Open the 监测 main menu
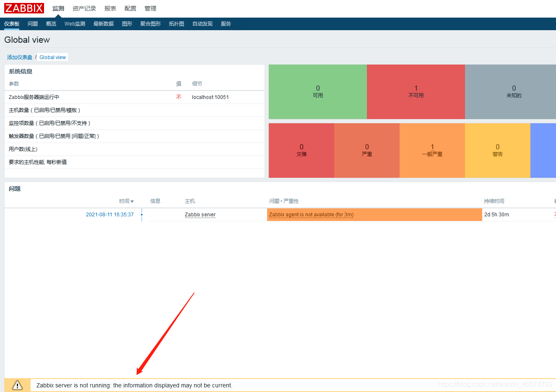The height and width of the screenshot is (392, 556). click(x=58, y=8)
